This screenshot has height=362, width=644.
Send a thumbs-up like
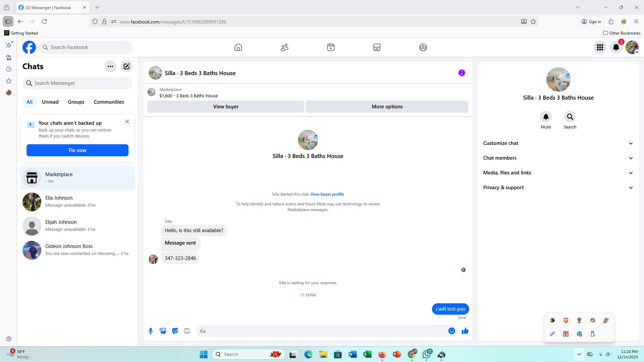(x=465, y=331)
